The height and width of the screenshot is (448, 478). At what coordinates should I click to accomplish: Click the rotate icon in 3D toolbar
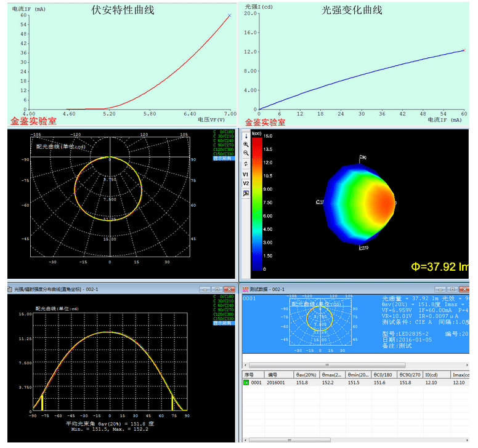(x=246, y=164)
